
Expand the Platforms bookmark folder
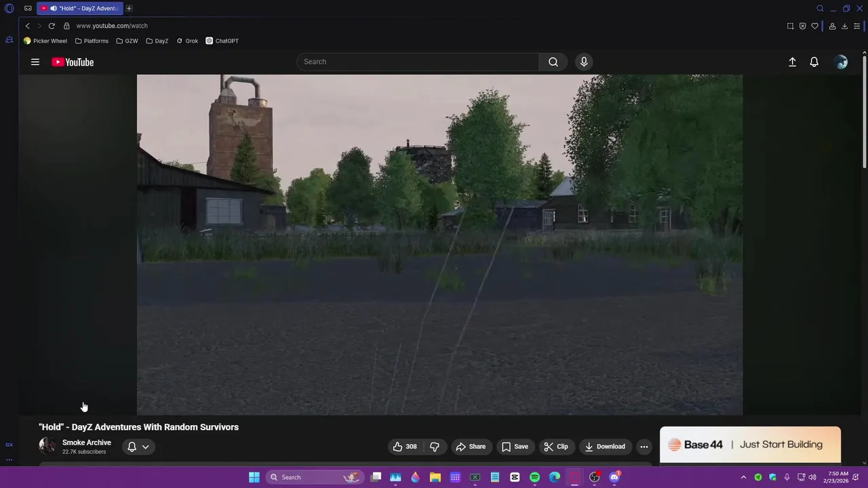[92, 41]
